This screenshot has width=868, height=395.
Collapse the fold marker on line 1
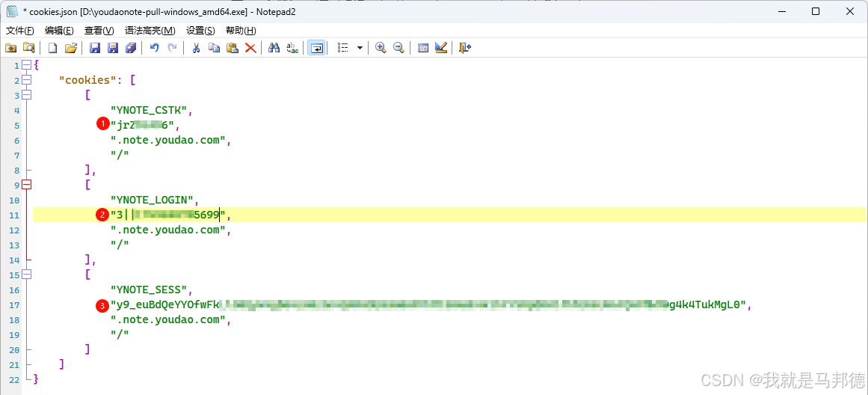26,65
